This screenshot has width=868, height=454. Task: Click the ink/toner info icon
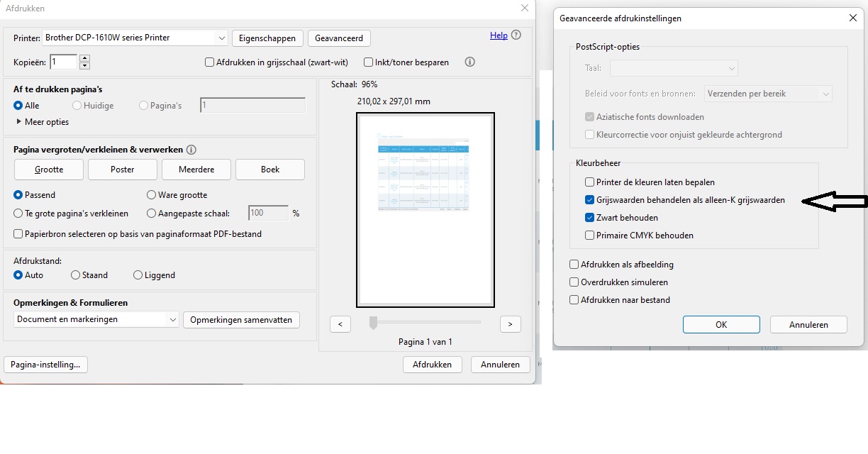point(469,62)
